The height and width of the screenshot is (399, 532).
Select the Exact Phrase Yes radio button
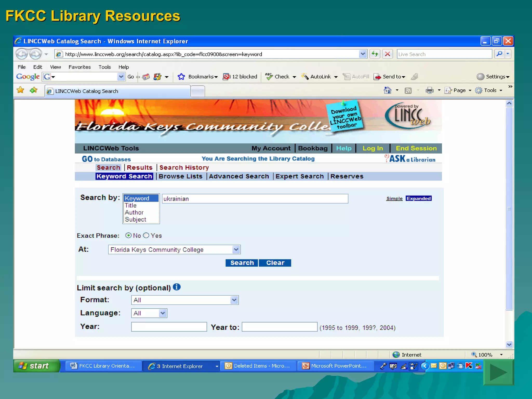(146, 235)
